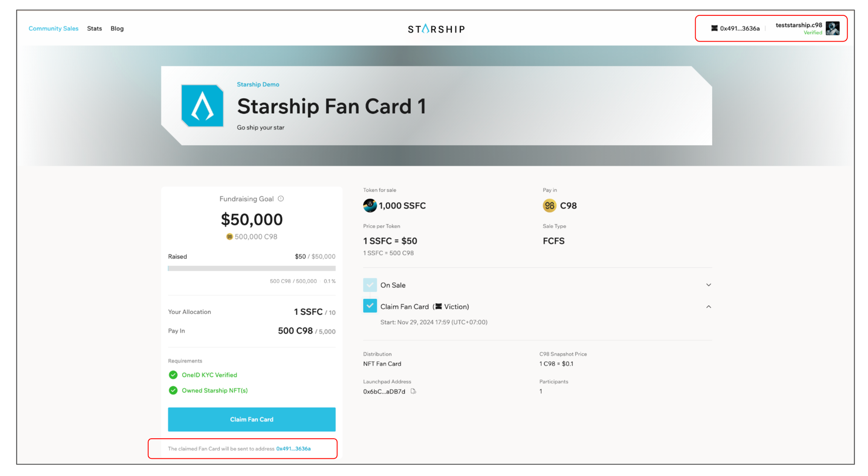Screen dimensions: 868x476
Task: Click the 0x491...3636a destination address link
Action: [293, 449]
